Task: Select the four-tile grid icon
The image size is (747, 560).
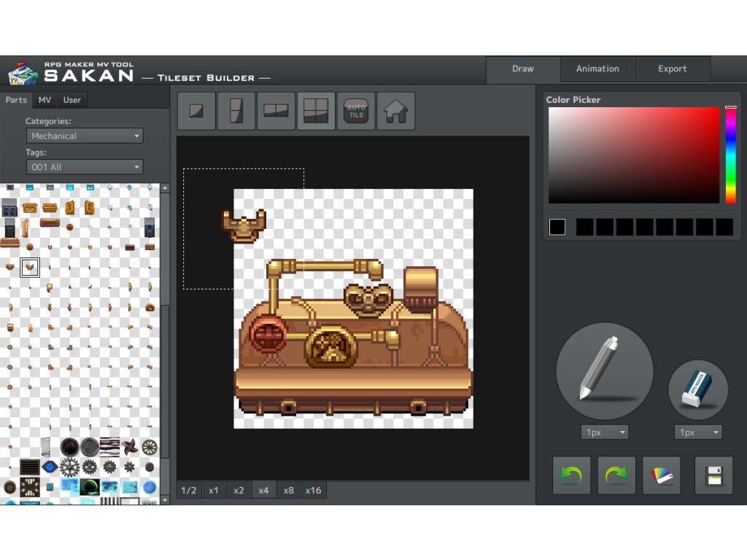Action: pos(316,111)
